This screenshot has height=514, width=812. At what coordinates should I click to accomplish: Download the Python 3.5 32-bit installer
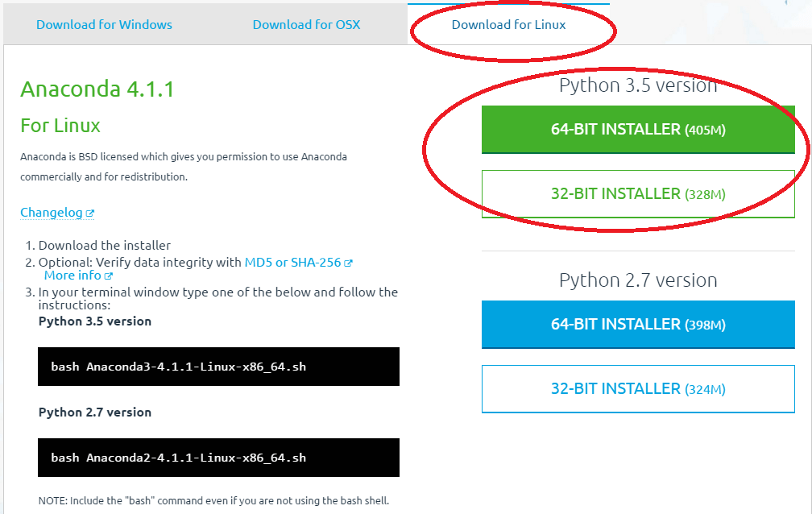pyautogui.click(x=638, y=193)
